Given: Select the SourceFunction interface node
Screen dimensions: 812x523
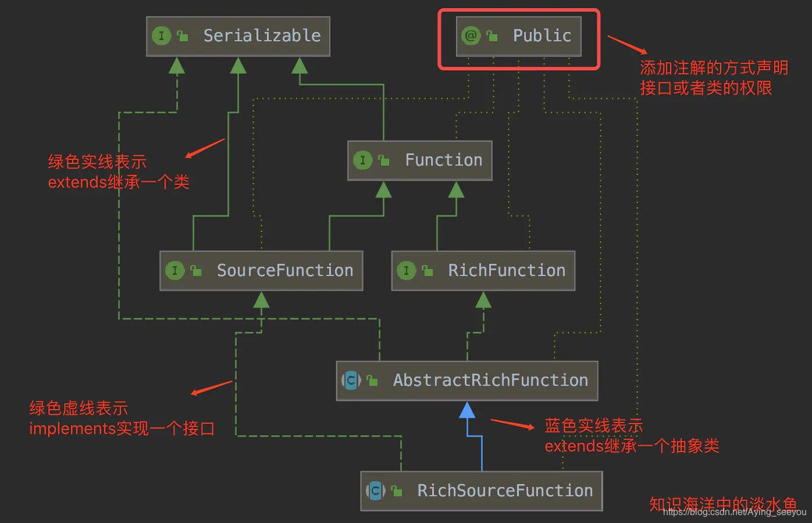Looking at the screenshot, I should 261,271.
